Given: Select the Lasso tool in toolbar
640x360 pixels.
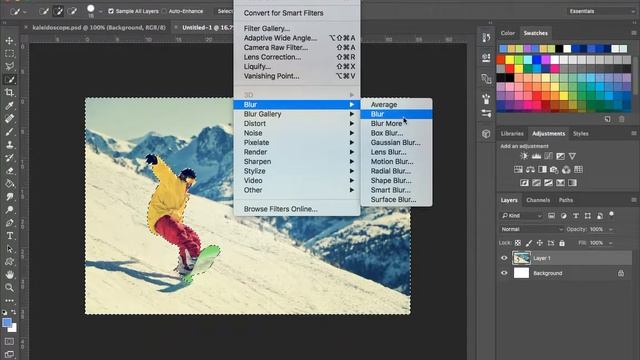Looking at the screenshot, I should click(9, 67).
